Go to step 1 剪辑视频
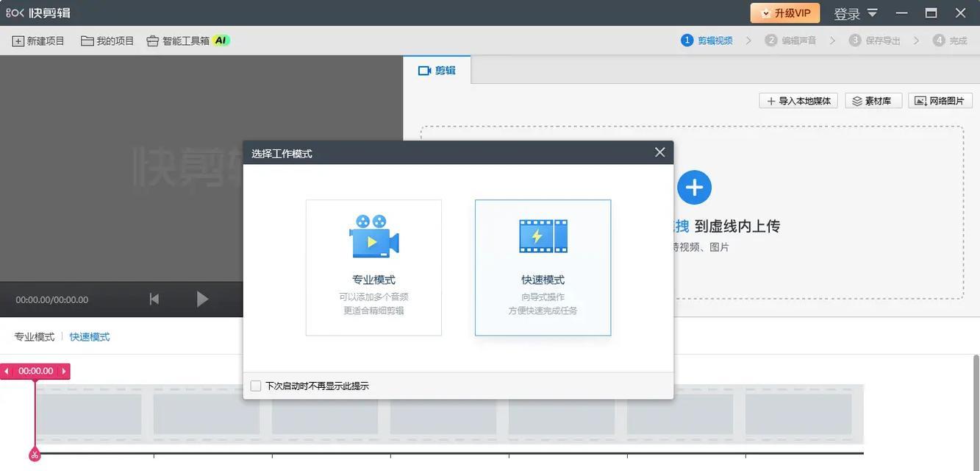The image size is (980, 471). (x=707, y=40)
